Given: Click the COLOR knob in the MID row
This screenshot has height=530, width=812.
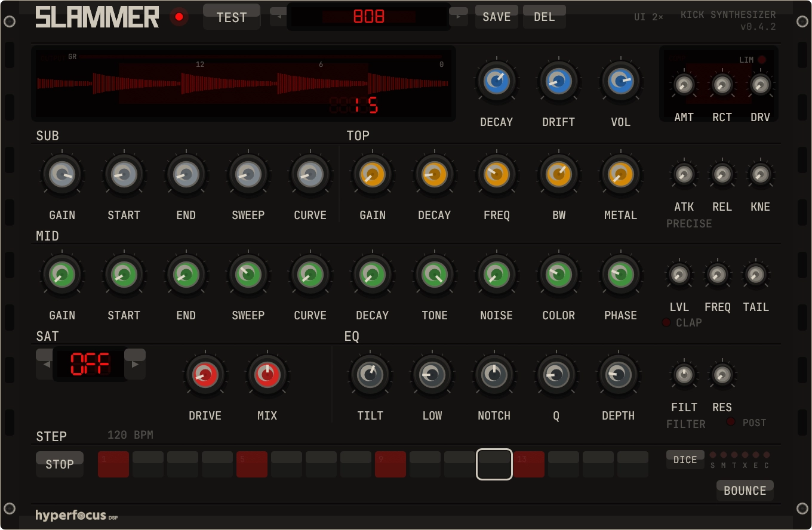Looking at the screenshot, I should point(558,275).
